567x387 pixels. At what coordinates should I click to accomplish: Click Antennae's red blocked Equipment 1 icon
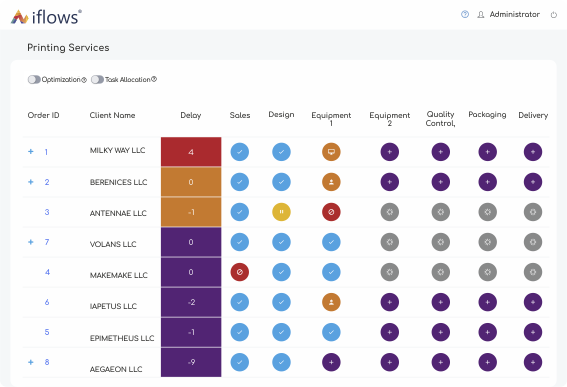331,212
